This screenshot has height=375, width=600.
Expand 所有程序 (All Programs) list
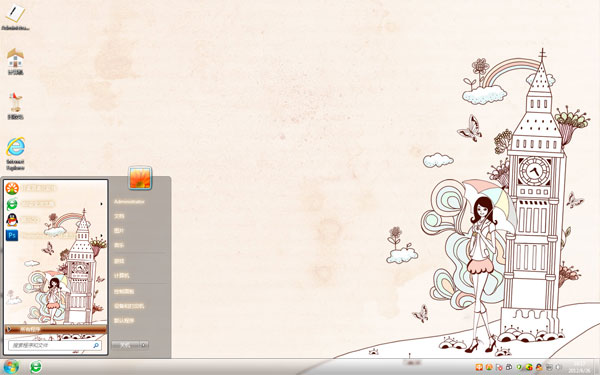point(56,329)
